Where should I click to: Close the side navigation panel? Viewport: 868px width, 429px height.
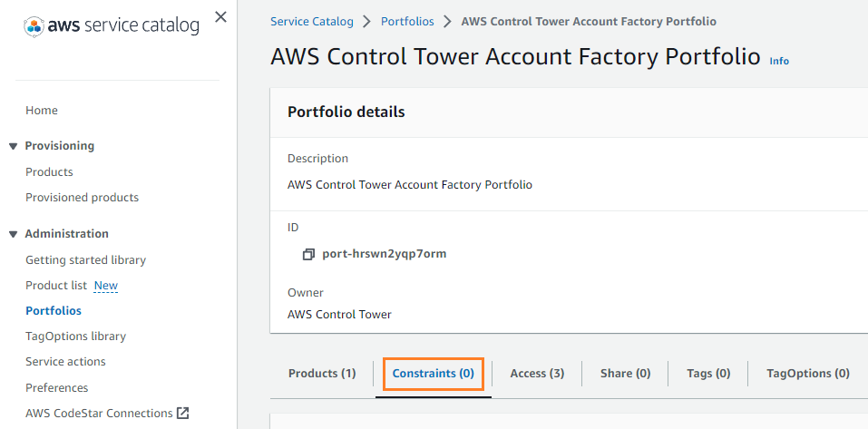coord(220,17)
